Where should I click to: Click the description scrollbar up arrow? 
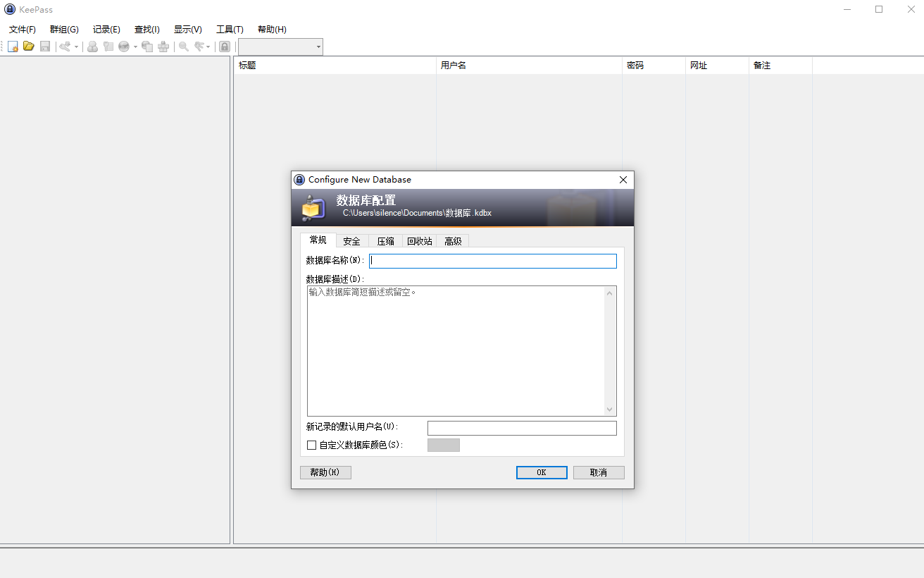click(610, 293)
